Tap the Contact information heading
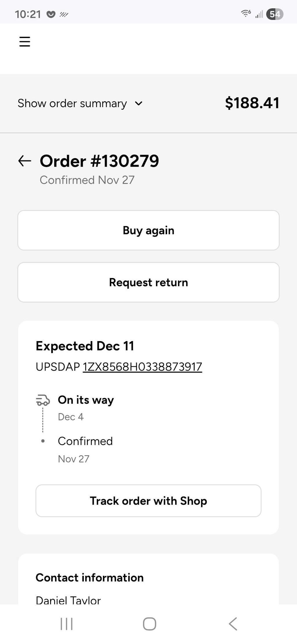 pyautogui.click(x=89, y=578)
